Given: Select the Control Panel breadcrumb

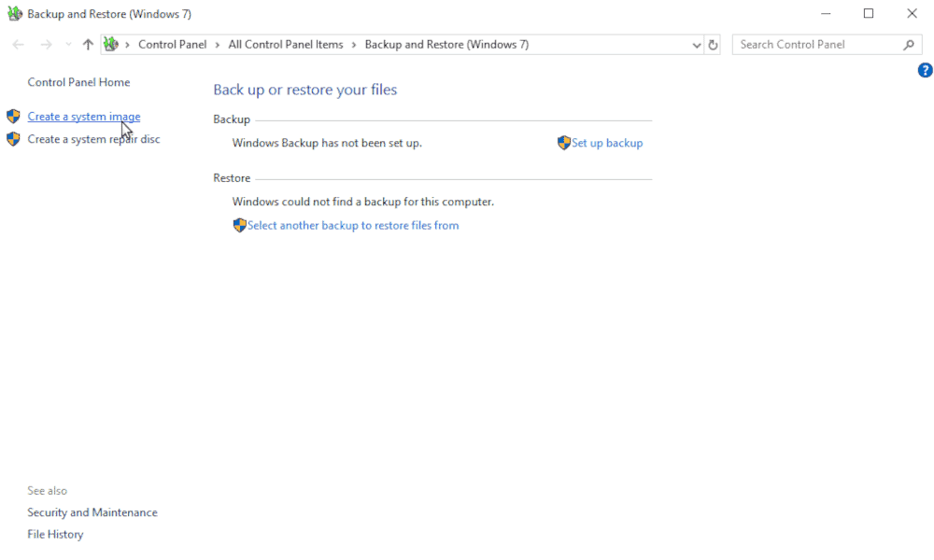Looking at the screenshot, I should click(x=172, y=45).
